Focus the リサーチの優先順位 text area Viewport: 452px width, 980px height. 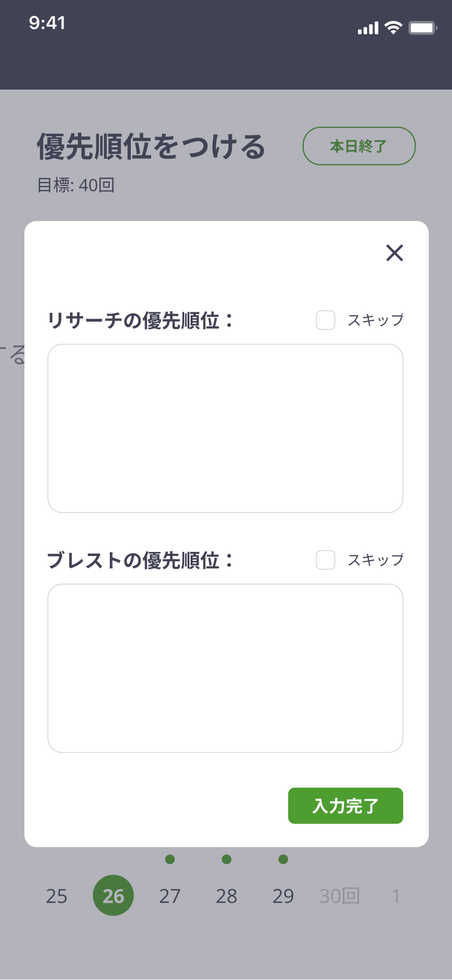pos(225,428)
